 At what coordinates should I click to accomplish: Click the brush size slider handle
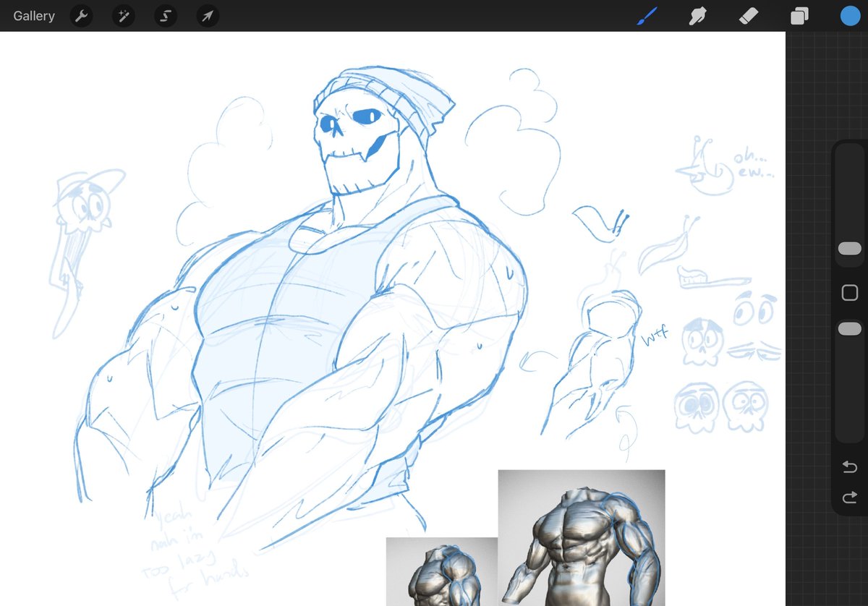pyautogui.click(x=849, y=248)
